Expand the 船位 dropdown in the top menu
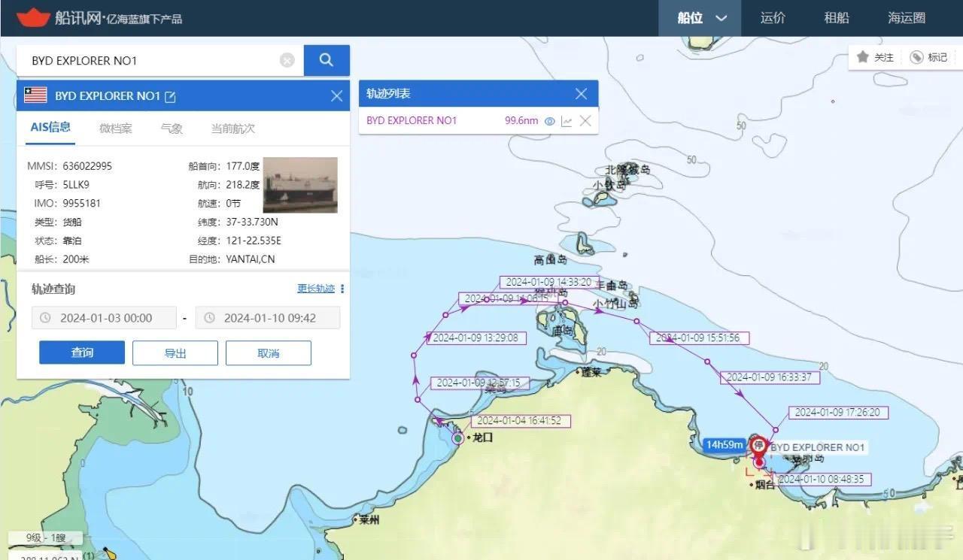This screenshot has width=963, height=560. pyautogui.click(x=700, y=18)
